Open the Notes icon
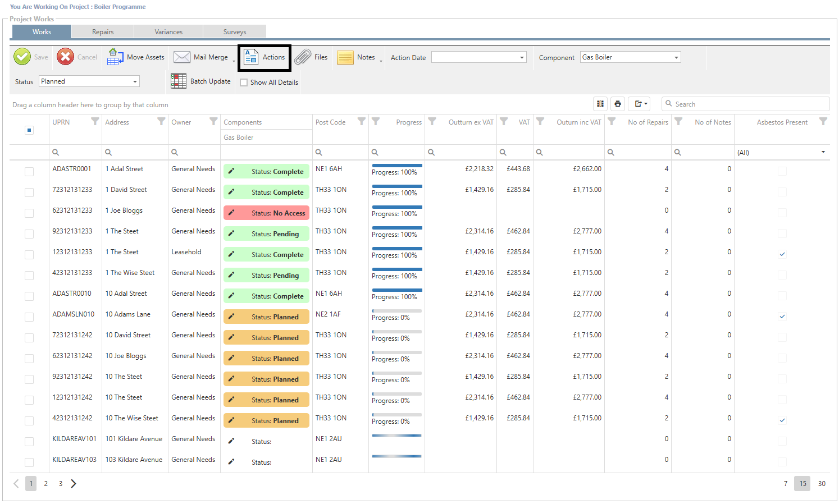839x504 pixels. [x=345, y=57]
